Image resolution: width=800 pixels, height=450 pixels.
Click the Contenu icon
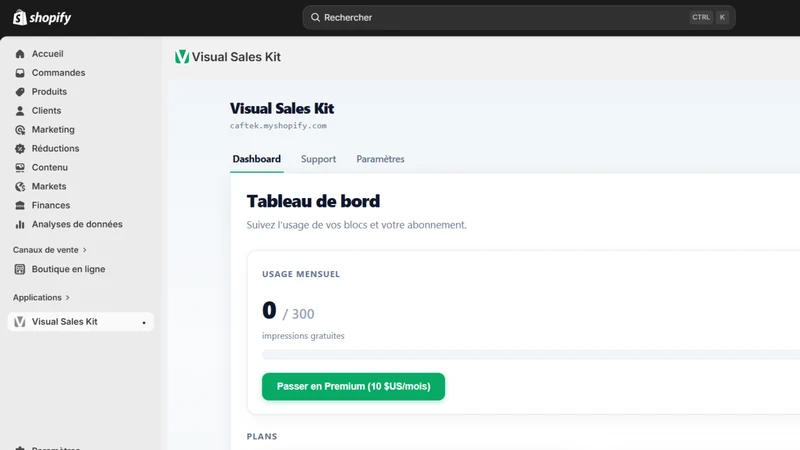tap(20, 168)
